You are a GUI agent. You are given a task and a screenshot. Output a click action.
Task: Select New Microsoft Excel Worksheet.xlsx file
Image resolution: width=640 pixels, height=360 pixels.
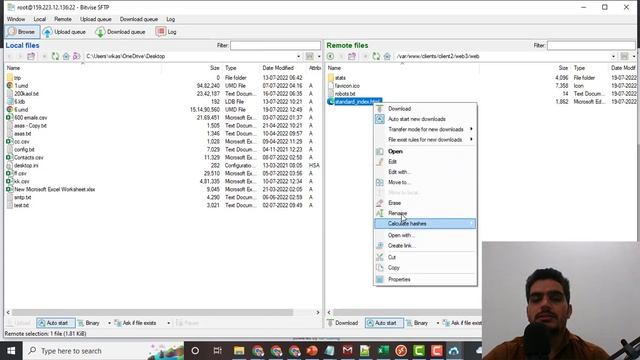point(54,189)
